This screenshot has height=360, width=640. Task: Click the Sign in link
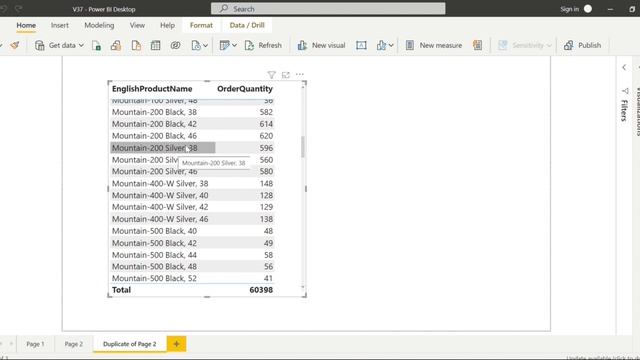tap(569, 9)
